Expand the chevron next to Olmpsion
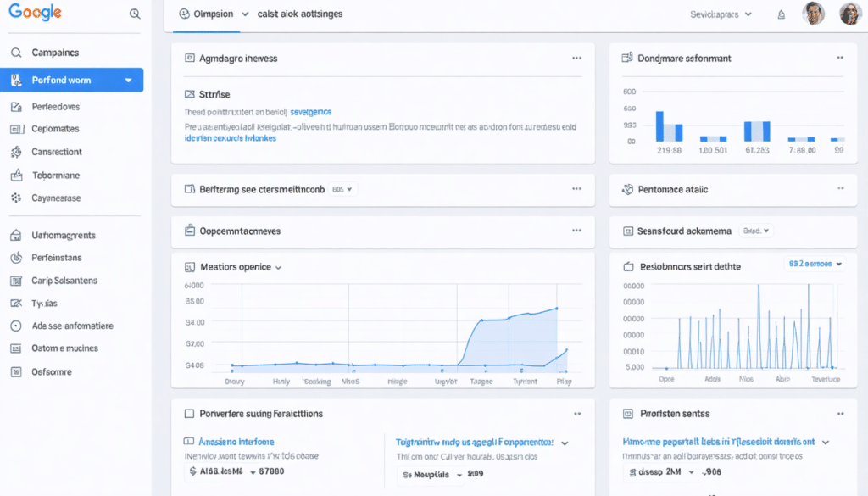Image resolution: width=868 pixels, height=496 pixels. [x=245, y=14]
